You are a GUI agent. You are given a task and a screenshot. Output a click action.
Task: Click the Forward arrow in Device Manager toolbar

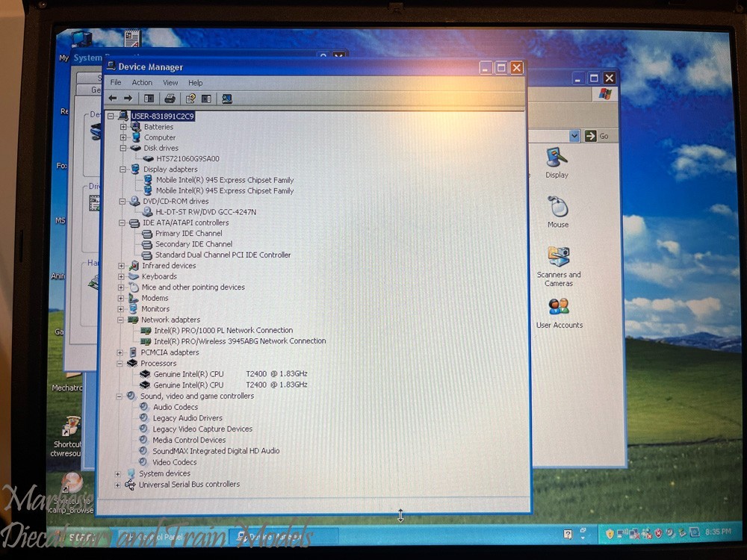click(128, 98)
